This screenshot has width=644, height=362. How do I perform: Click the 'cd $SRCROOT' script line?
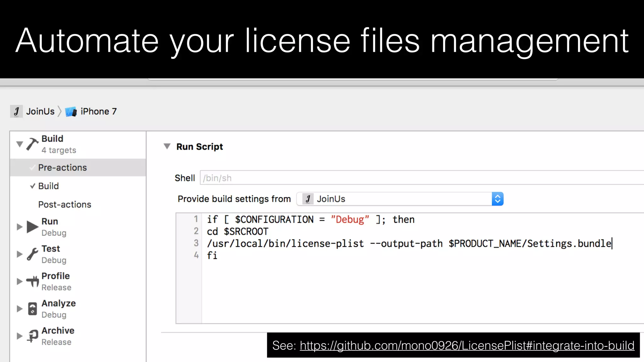[x=237, y=232]
